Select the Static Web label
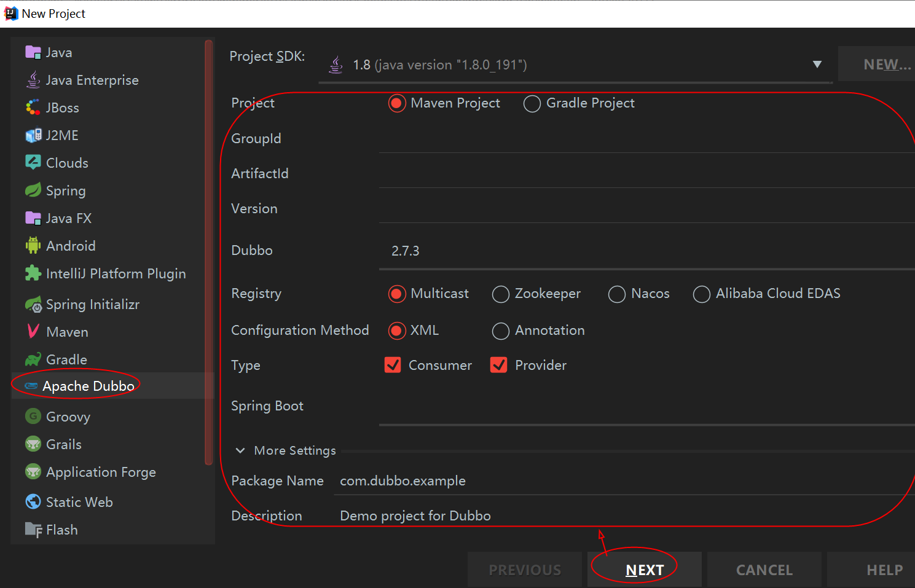Image resolution: width=915 pixels, height=588 pixels. (x=79, y=502)
